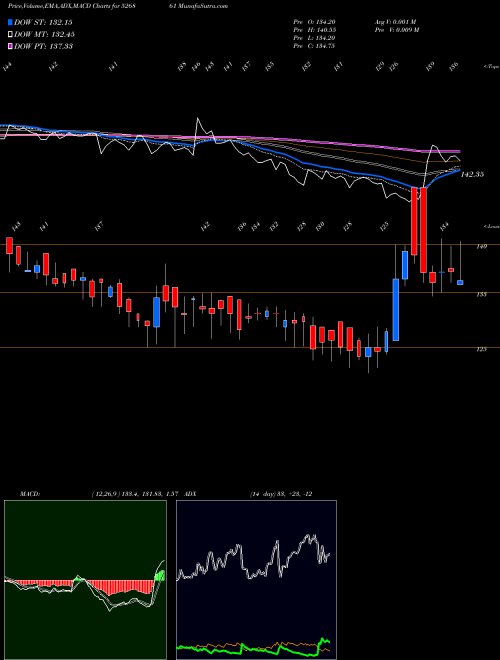Click the '<Lows' row label

coord(491,226)
